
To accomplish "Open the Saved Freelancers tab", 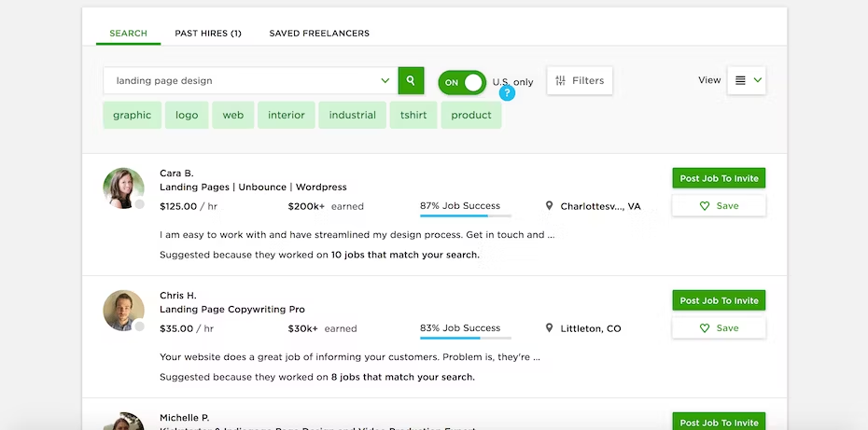I will click(319, 34).
